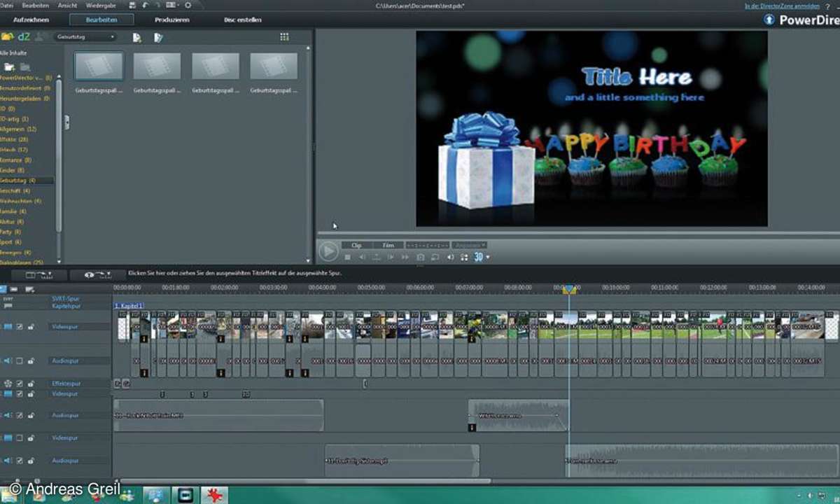Viewport: 840px width, 504px height.
Task: Click the previous frame button
Action: pos(363,258)
